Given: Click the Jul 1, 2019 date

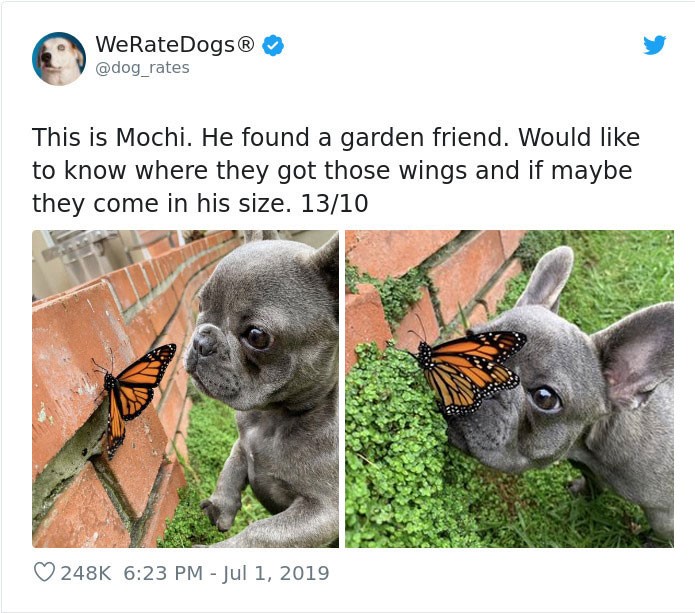Looking at the screenshot, I should click(275, 573).
